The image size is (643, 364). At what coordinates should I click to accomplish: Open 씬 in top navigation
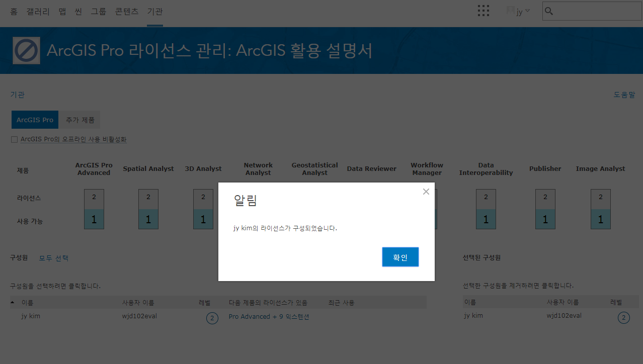[78, 11]
